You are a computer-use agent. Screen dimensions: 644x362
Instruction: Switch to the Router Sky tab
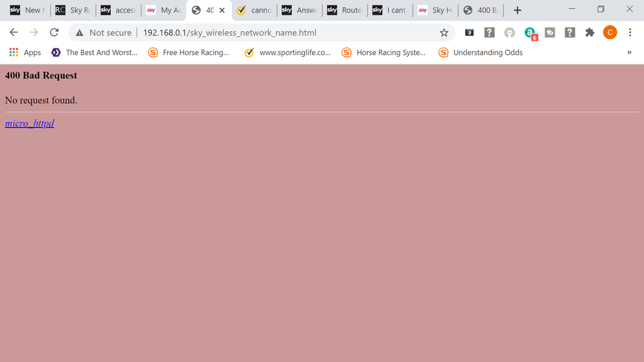point(345,10)
